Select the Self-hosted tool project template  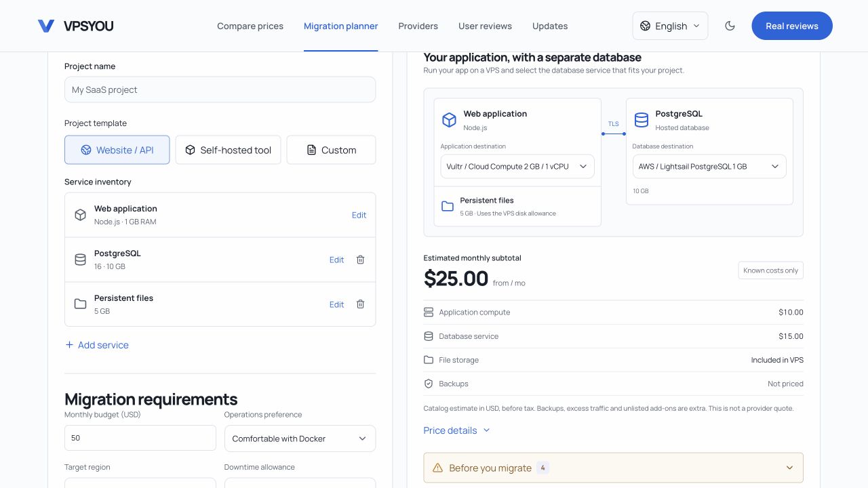pos(229,150)
